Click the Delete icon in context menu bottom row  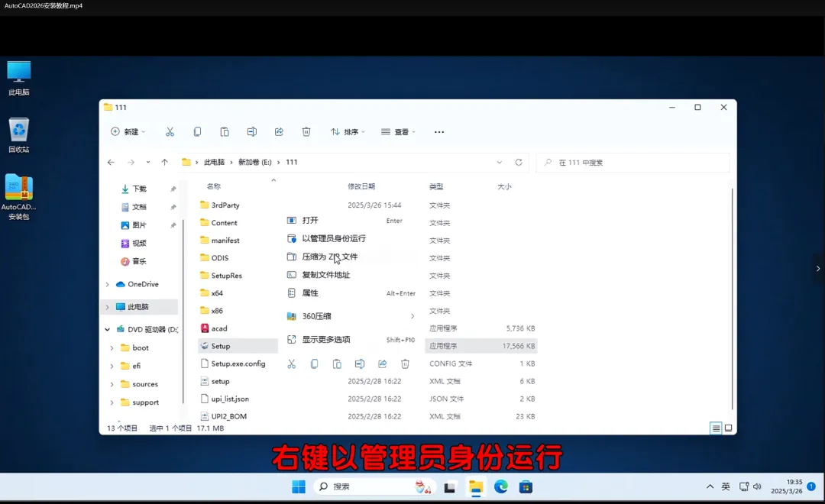(x=405, y=363)
